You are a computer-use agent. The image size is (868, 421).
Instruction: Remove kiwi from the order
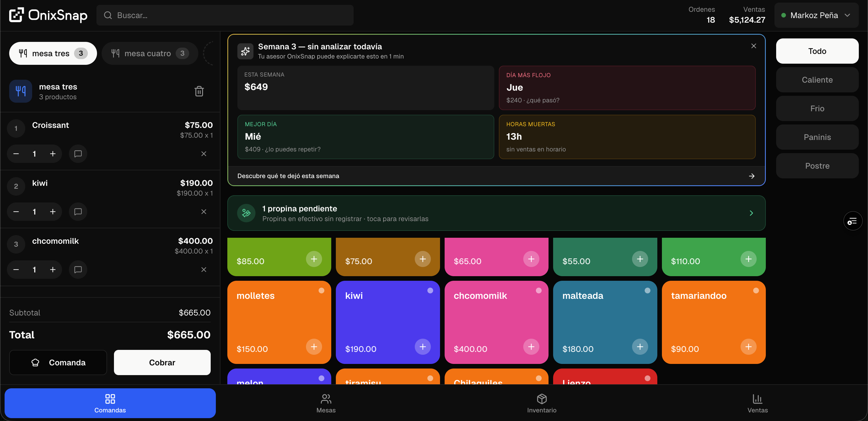(204, 212)
